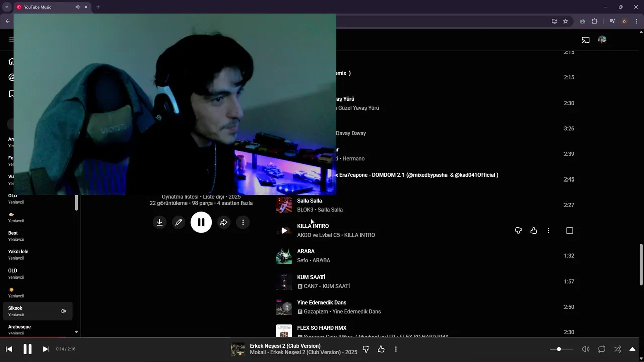Open more actions for KILLA INTRO
Viewport: 644px width, 362px height.
(x=548, y=231)
